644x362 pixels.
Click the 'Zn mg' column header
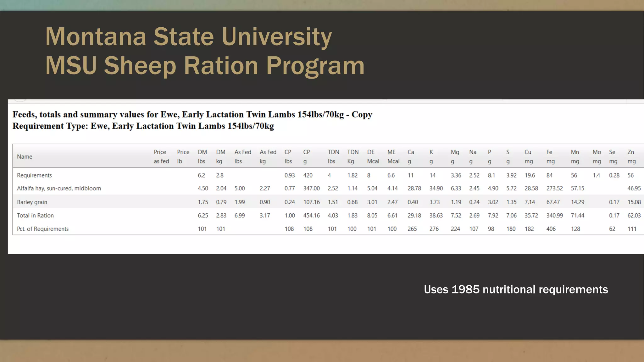tap(631, 156)
